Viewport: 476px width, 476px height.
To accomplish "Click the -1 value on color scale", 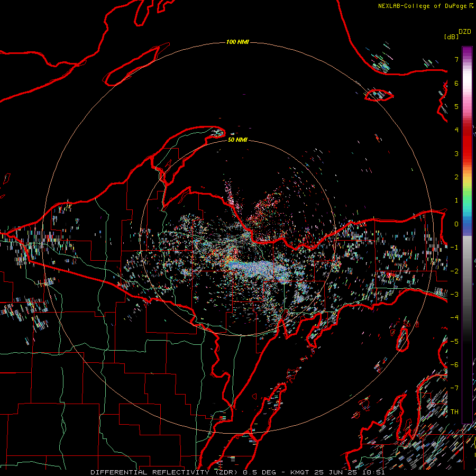I will 454,248.
